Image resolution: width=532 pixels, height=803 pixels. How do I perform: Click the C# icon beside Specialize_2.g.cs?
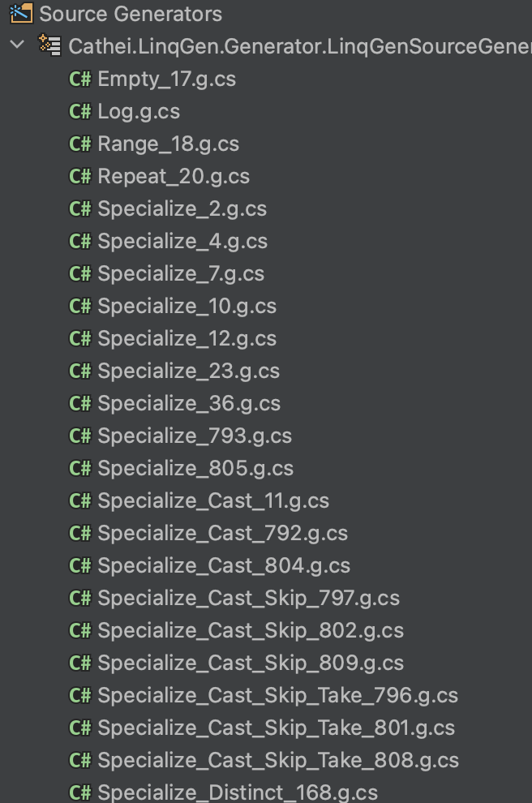coord(79,208)
